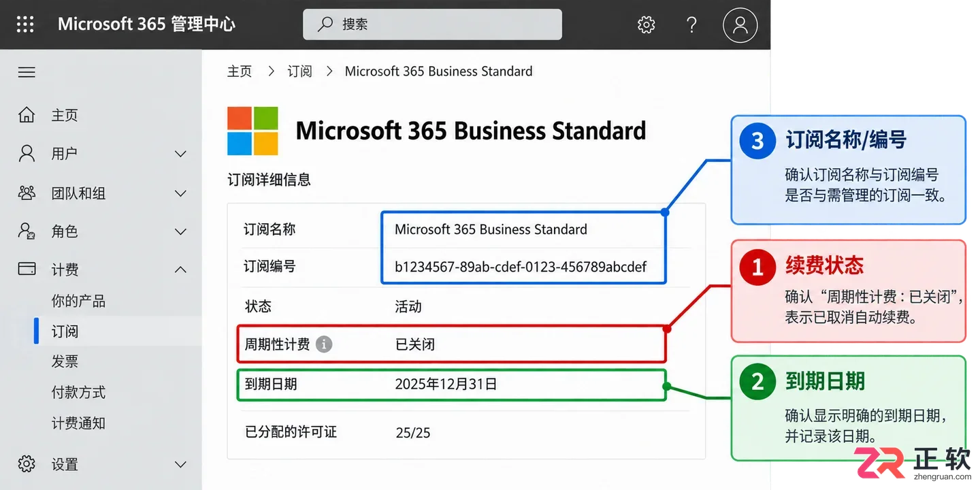Open settings gear in top bar

[x=646, y=25]
